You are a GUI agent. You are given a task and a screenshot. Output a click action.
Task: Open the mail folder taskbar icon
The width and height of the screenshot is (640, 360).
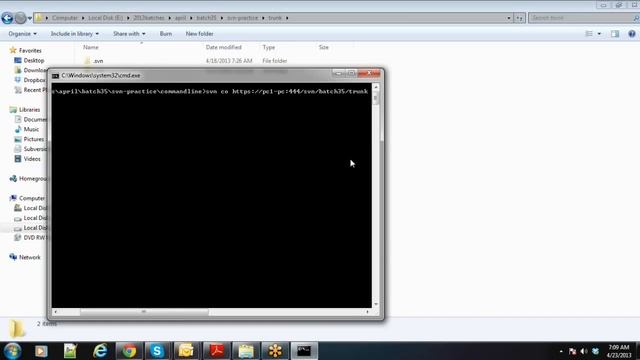point(186,351)
